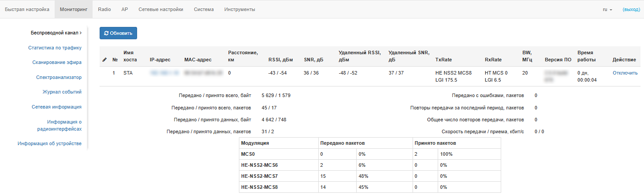Select the Инструменты menu

[x=239, y=9]
